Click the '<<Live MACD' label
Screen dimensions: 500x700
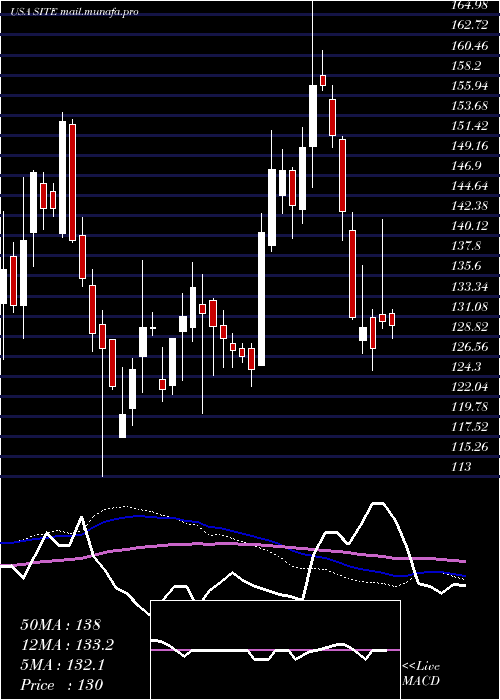point(421,674)
